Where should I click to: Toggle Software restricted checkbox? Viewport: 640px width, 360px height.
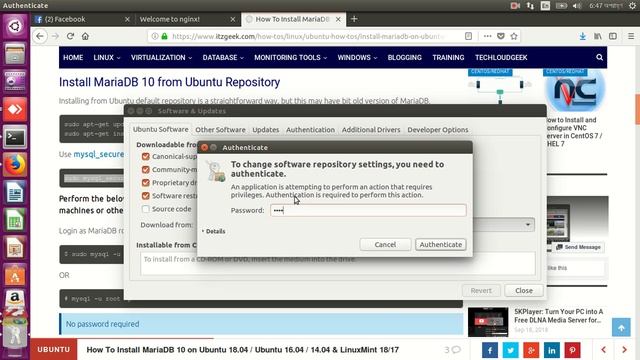pos(145,196)
